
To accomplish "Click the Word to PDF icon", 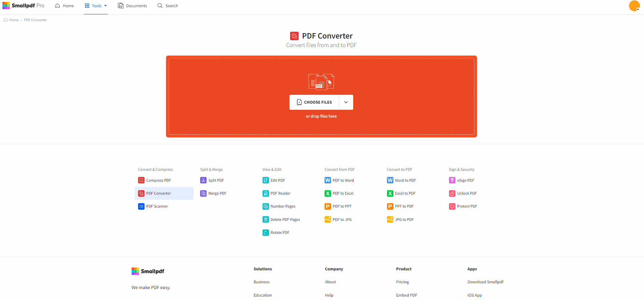I will [x=390, y=180].
